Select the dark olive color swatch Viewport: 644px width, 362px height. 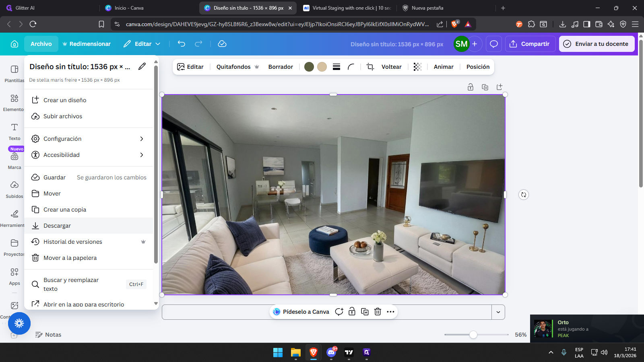(309, 67)
